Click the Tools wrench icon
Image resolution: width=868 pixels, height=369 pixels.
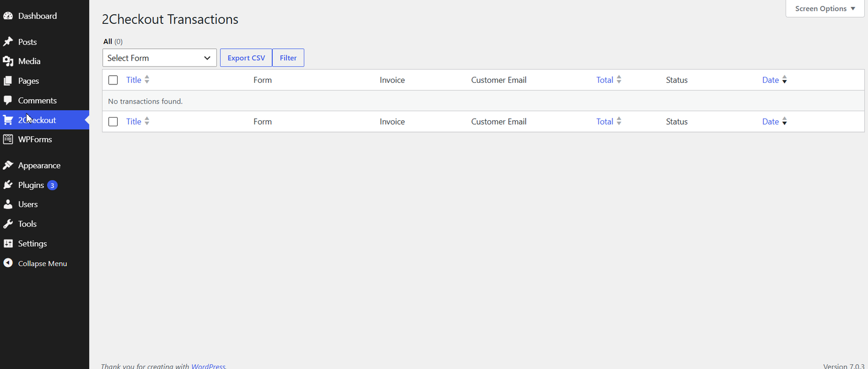tap(8, 224)
